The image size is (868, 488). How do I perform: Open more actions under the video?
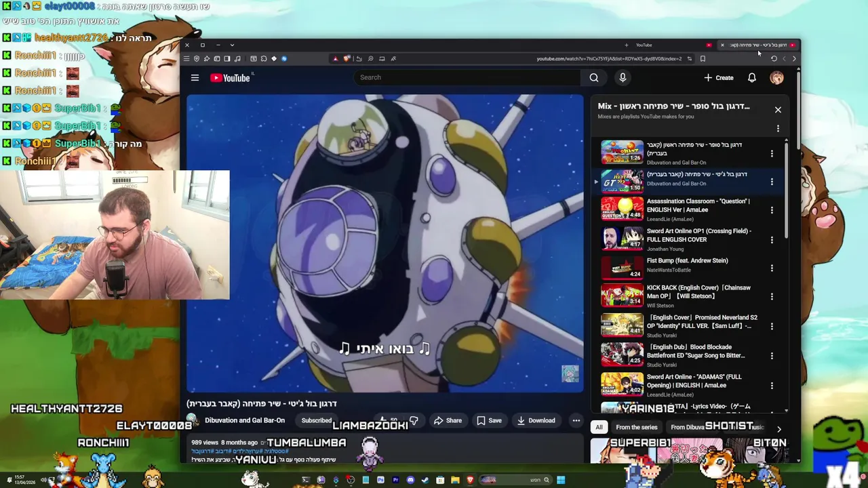click(576, 420)
